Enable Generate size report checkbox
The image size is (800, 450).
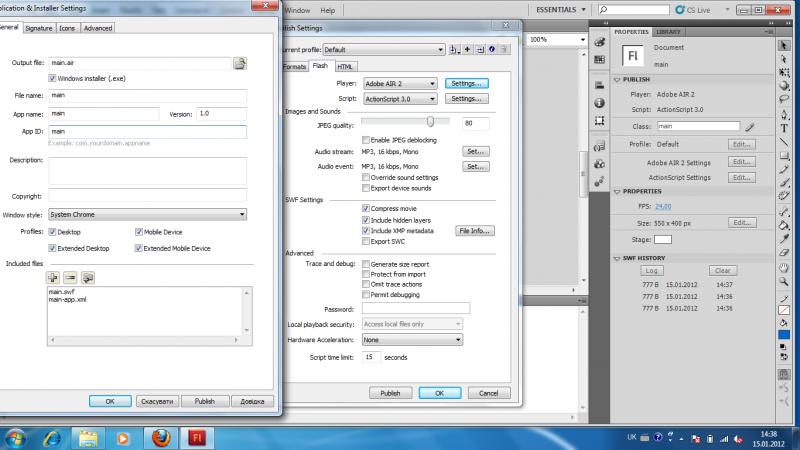click(x=366, y=264)
